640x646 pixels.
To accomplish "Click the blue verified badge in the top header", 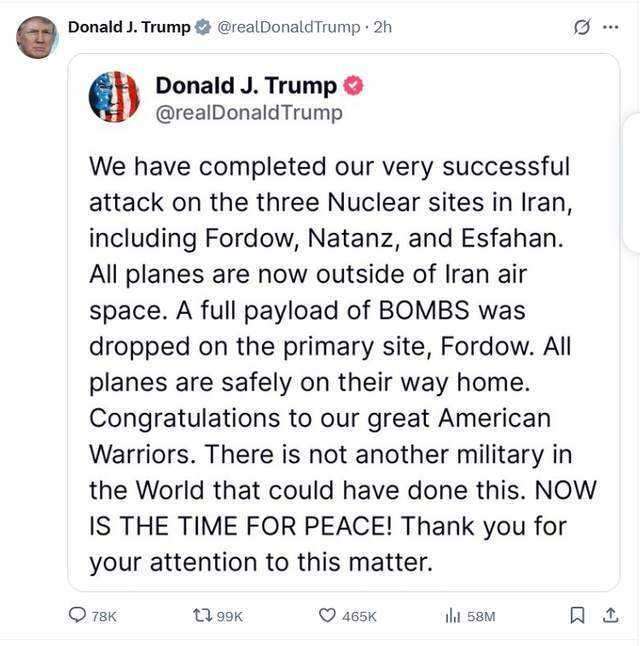I will [203, 27].
